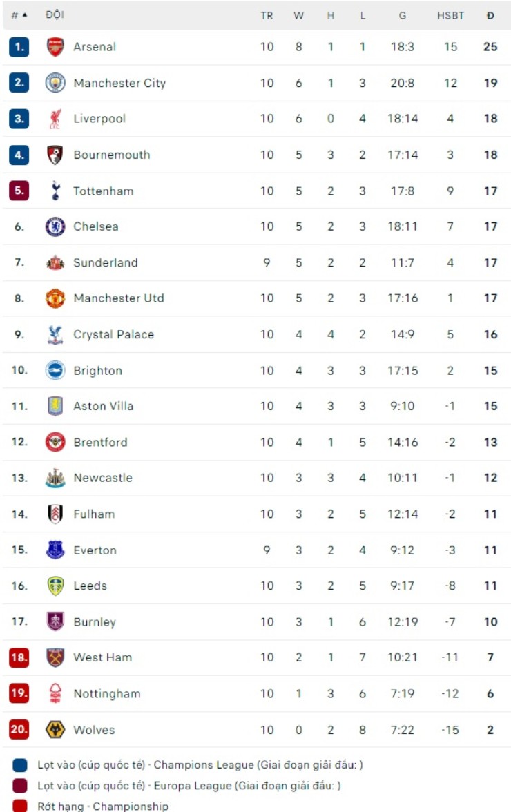This screenshot has width=511, height=812.
Task: Open the Sunderland team page
Action: click(x=106, y=262)
